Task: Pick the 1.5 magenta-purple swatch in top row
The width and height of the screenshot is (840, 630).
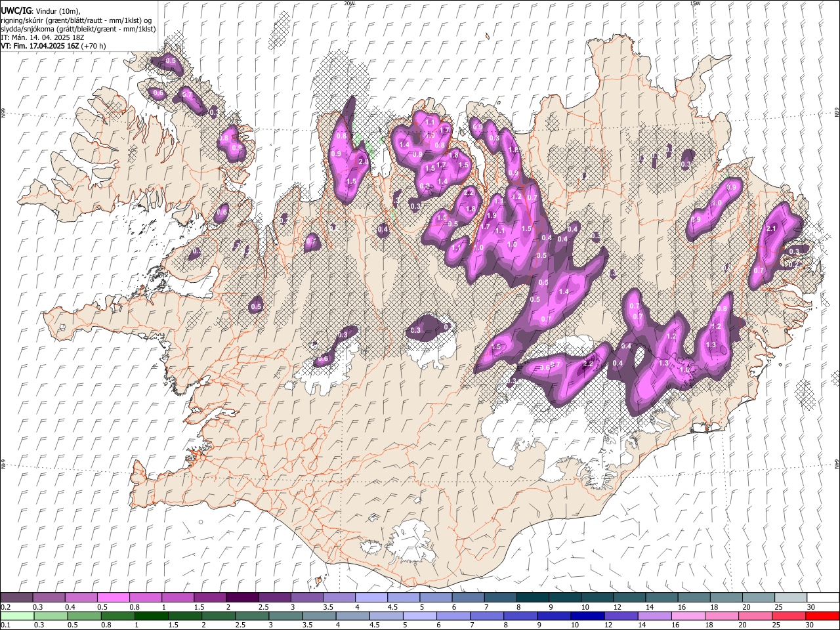Action: click(x=210, y=598)
